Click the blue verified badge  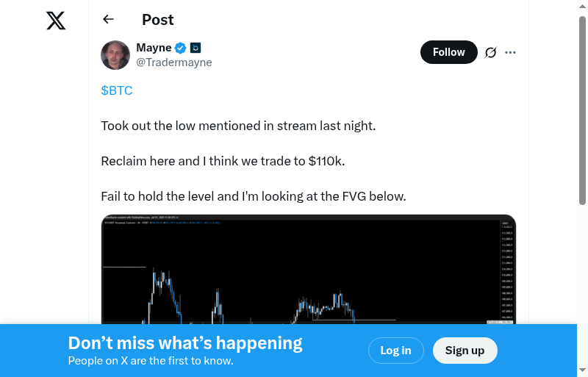180,49
